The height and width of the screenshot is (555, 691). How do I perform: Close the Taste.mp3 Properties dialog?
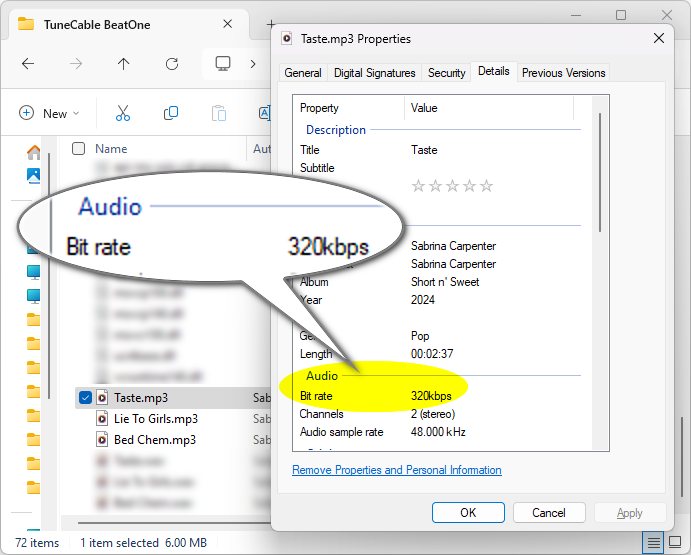(x=658, y=38)
